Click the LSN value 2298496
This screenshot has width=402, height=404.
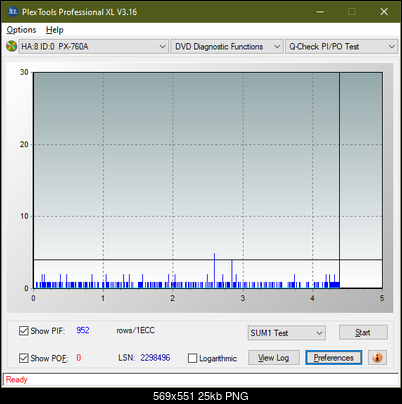155,358
